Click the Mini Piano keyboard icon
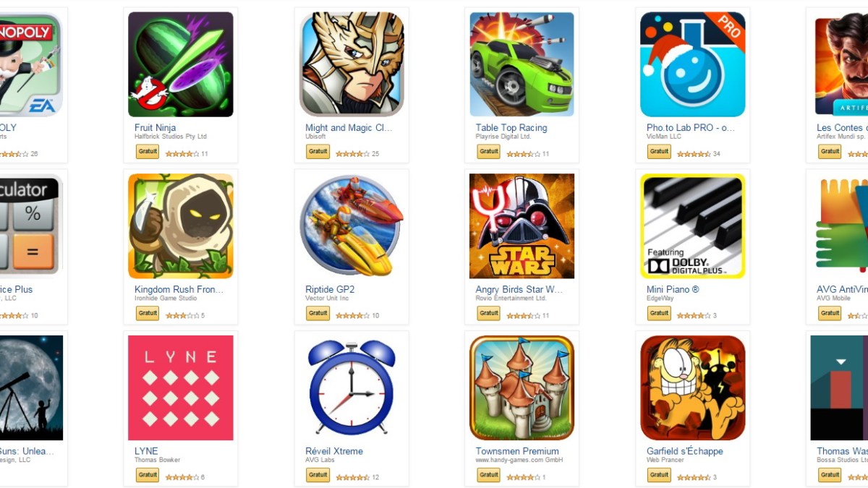The image size is (868, 488). (x=693, y=226)
